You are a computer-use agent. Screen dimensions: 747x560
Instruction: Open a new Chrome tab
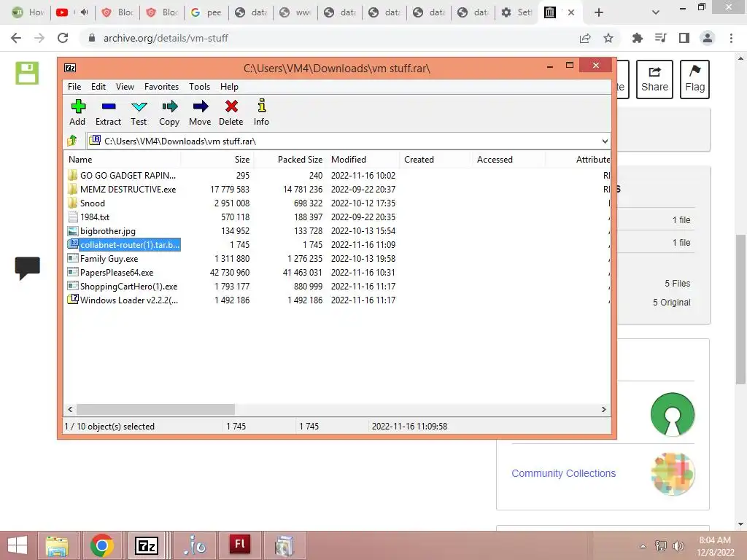[x=599, y=12]
